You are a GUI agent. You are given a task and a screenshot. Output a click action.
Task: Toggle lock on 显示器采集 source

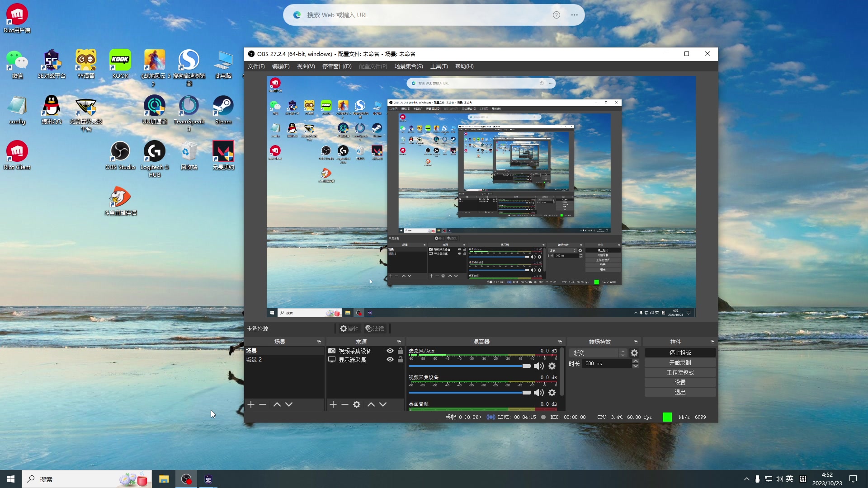point(401,360)
